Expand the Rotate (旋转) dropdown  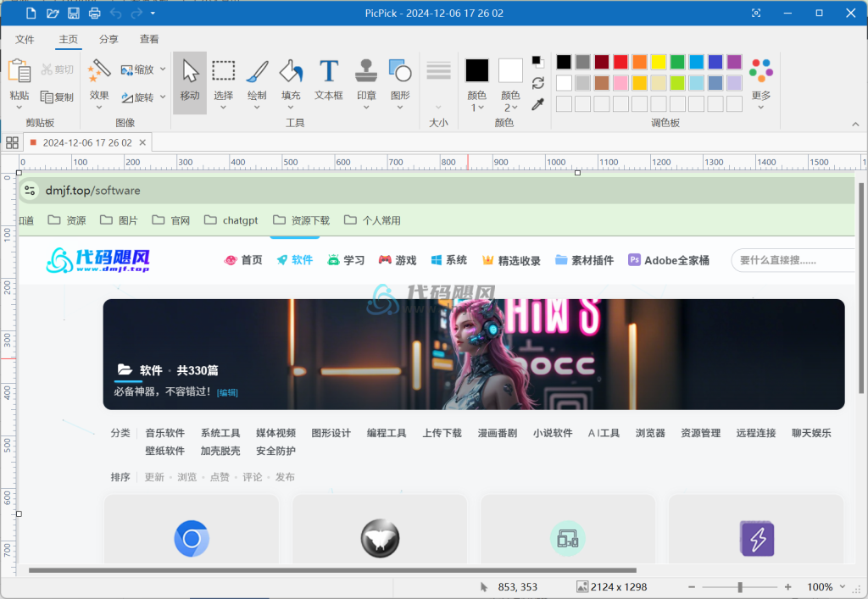point(163,97)
